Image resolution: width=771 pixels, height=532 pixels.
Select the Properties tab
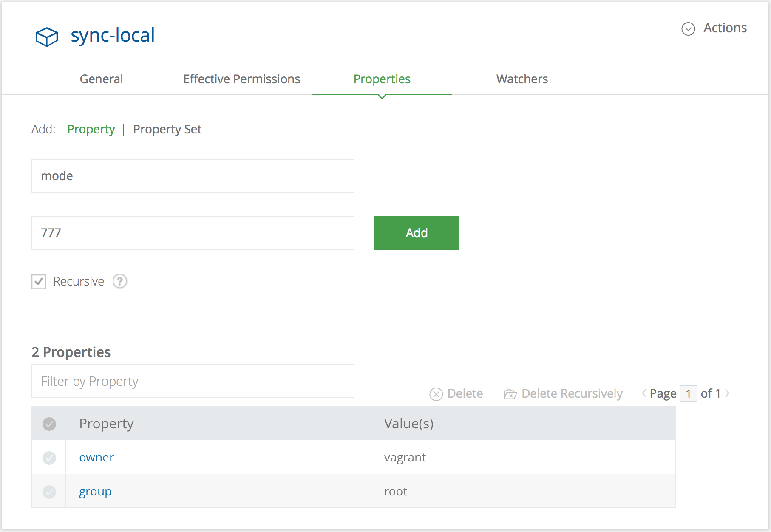(382, 79)
